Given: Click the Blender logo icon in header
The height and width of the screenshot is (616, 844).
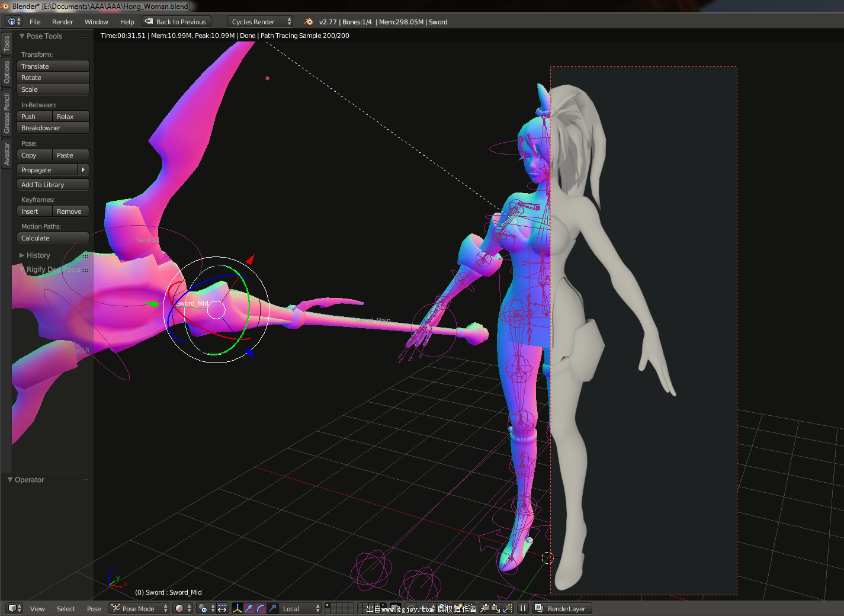Looking at the screenshot, I should (x=309, y=21).
